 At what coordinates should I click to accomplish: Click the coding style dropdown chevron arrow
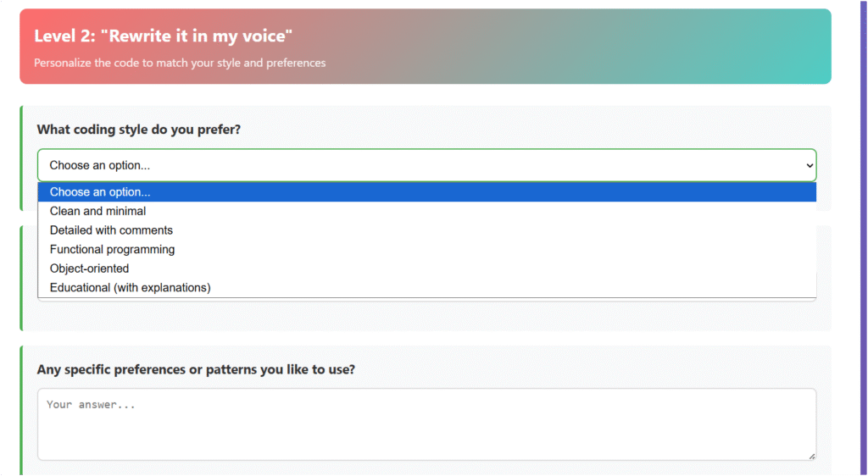(x=808, y=166)
